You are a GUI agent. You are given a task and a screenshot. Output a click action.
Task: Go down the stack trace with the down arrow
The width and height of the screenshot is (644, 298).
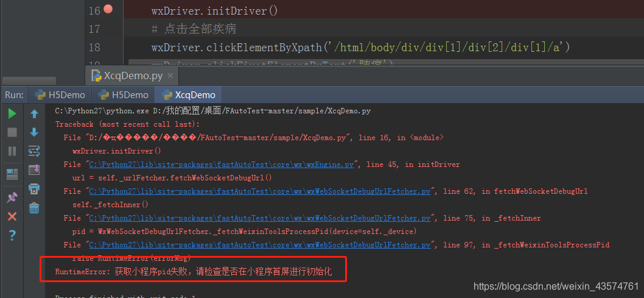[34, 132]
